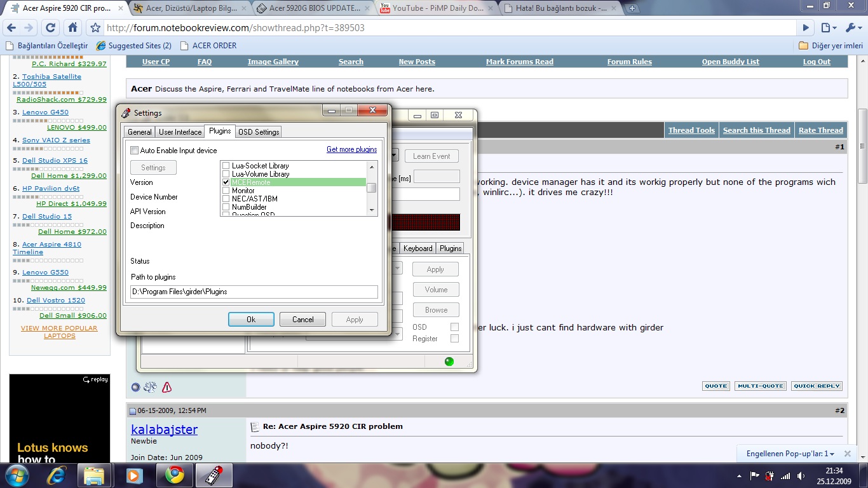Open the Action Center flag icon
Screen dimensions: 868x488
[755, 475]
